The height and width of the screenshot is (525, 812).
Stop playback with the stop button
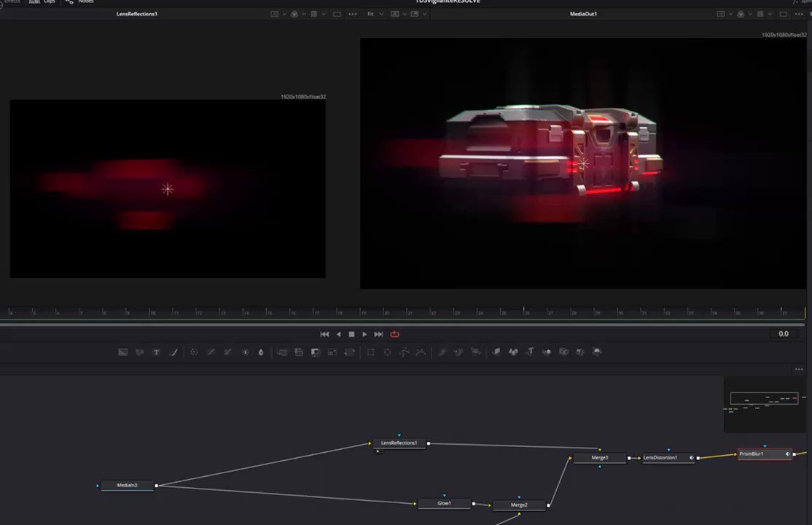click(351, 334)
